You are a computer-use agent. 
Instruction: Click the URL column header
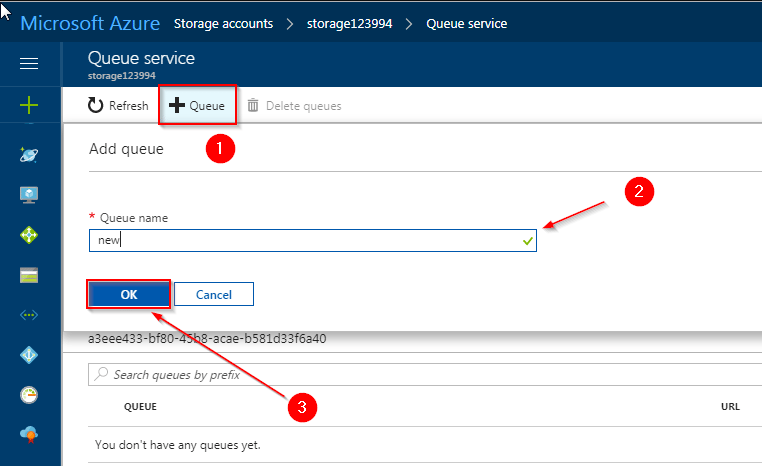[x=730, y=407]
